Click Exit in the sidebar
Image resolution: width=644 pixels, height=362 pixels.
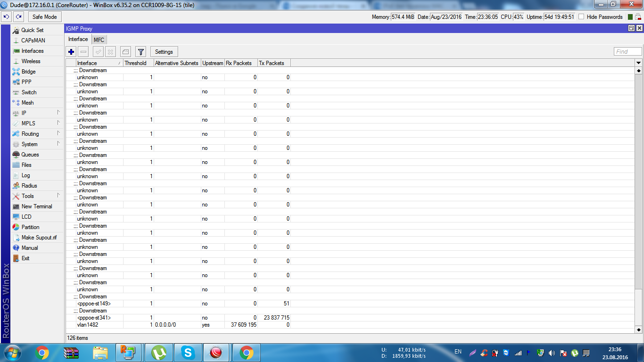(x=37, y=258)
